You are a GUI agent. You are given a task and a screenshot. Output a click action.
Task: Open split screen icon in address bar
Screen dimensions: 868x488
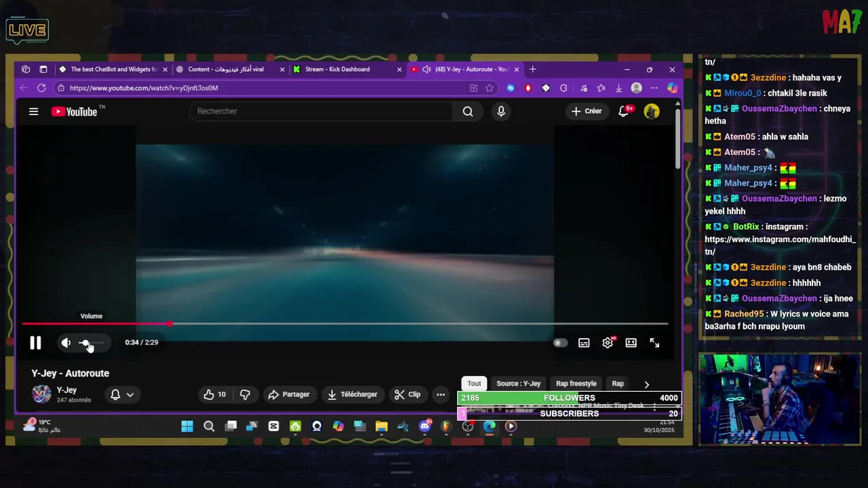coord(473,88)
